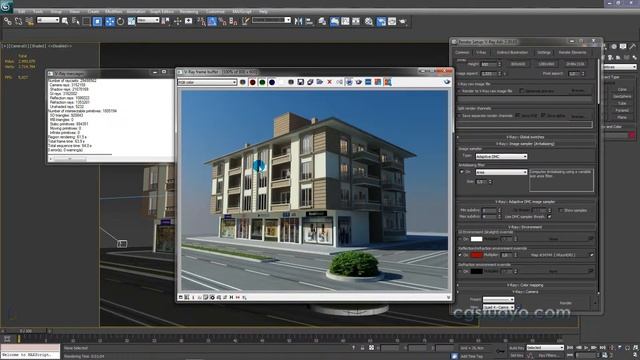Enable Refraction environment override On checkbox
Viewport: 640px width, 360px height.
[461, 271]
